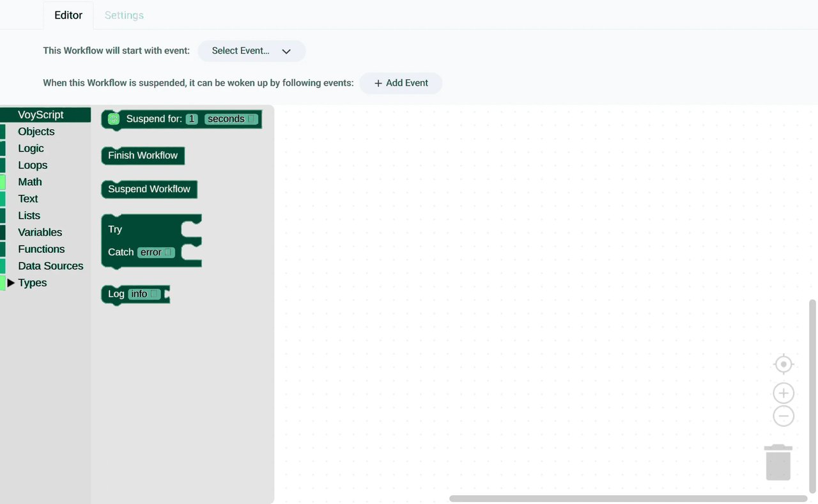Screen dimensions: 818x504
Task: Click the trash can icon
Action: pos(778,462)
